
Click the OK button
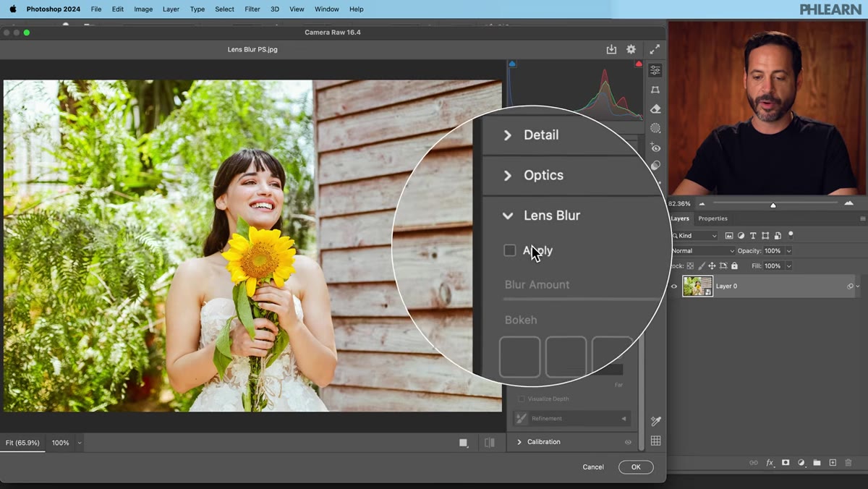[x=636, y=467]
